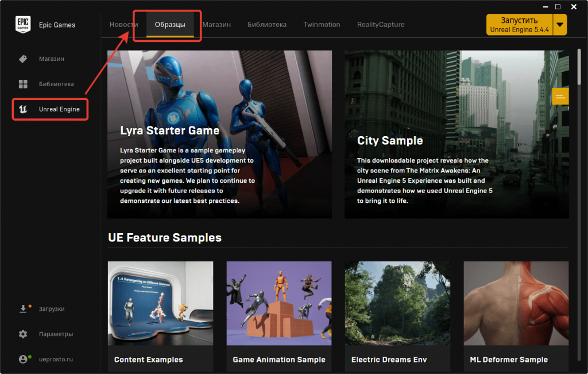
Task: Open the yellow options icon on City Sample
Action: (560, 97)
